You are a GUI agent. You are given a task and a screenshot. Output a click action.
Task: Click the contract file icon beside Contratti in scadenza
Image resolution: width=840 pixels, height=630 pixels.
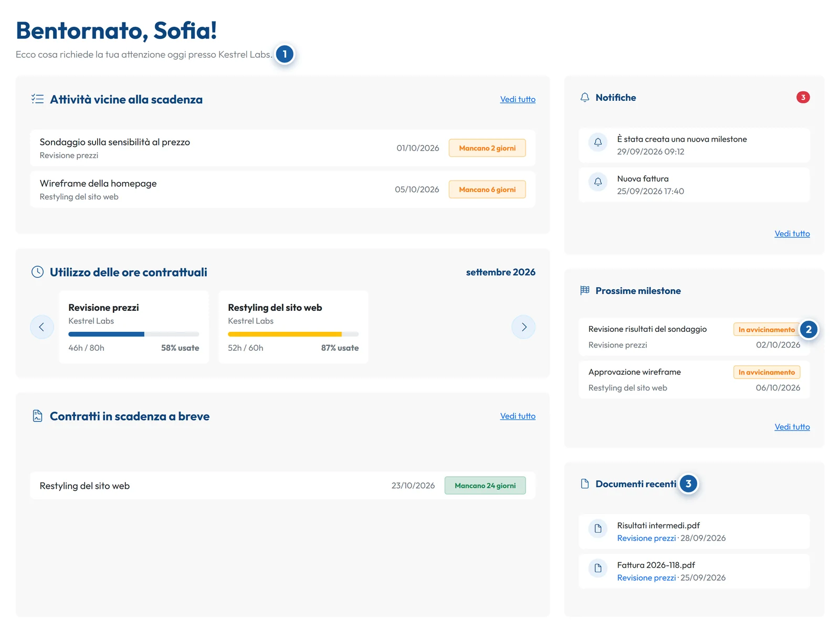[37, 416]
